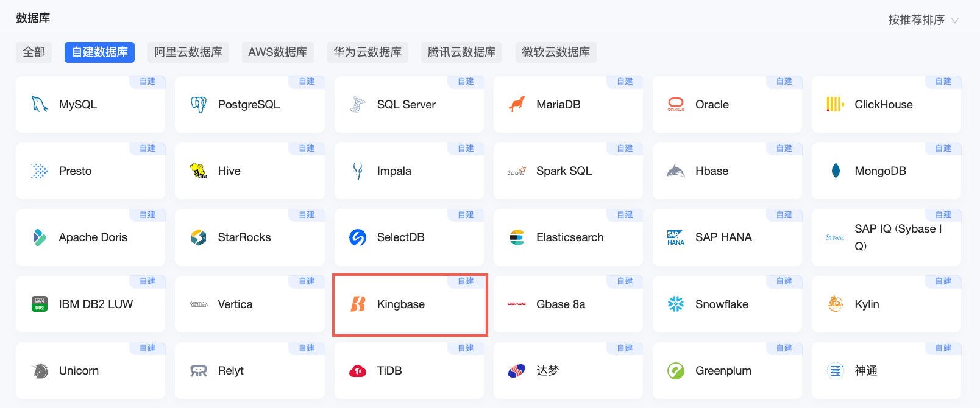The height and width of the screenshot is (408, 980).
Task: Select the Hive label
Action: click(229, 171)
